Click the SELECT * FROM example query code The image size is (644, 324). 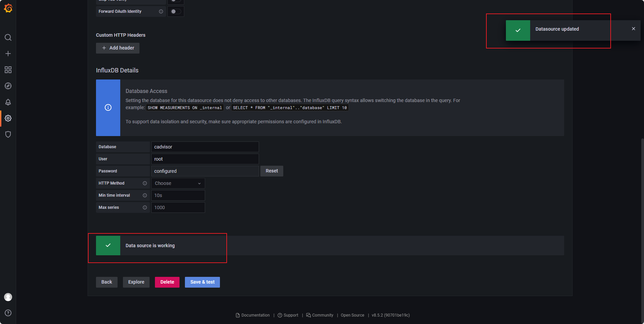[290, 108]
